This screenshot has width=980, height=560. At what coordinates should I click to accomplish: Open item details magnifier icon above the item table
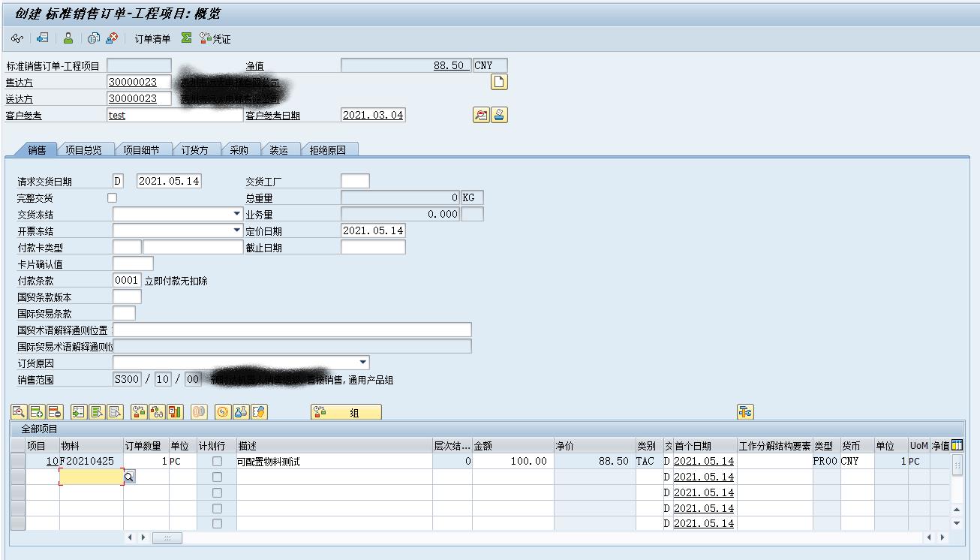tap(19, 411)
